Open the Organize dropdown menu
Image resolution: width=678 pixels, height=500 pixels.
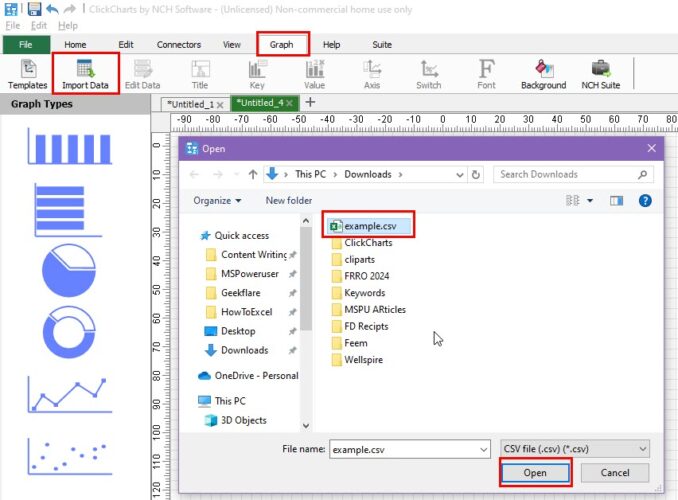click(x=217, y=201)
